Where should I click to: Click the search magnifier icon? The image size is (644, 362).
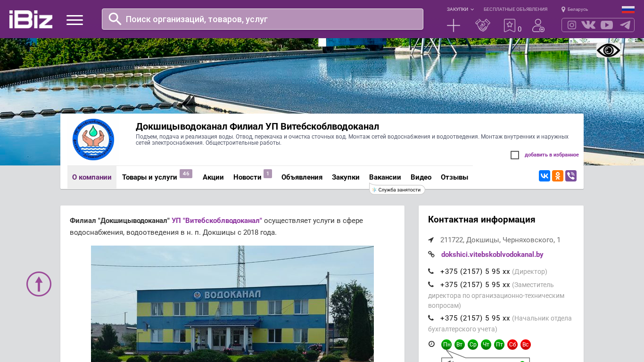coord(115,19)
